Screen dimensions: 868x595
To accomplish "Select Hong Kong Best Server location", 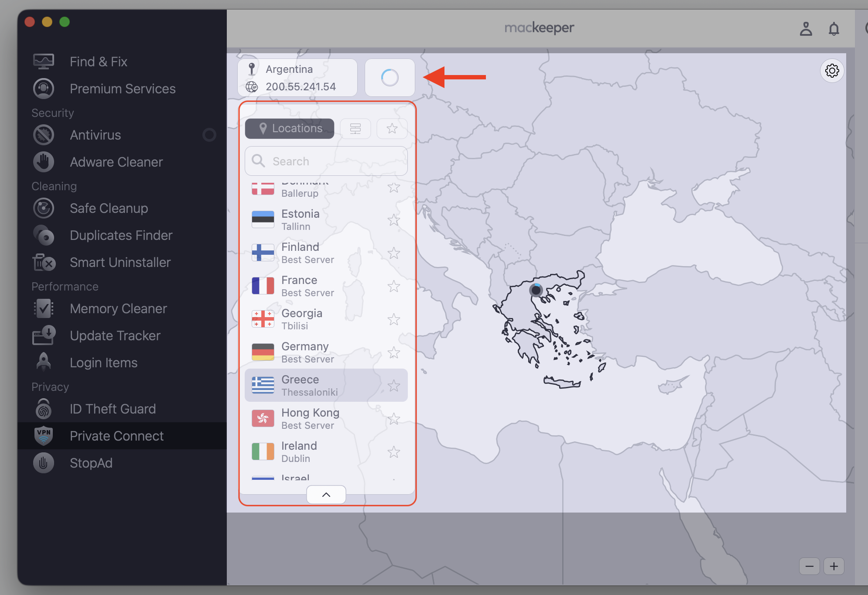I will pos(326,419).
